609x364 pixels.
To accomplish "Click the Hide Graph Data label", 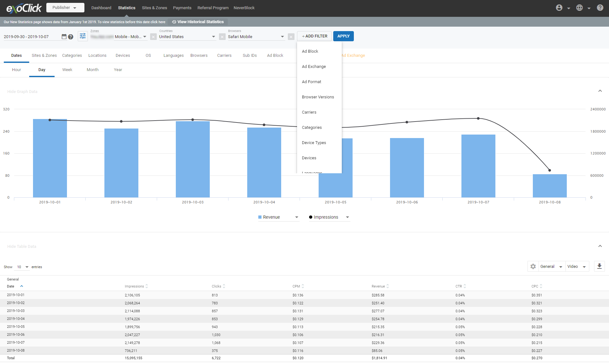I will tap(22, 92).
